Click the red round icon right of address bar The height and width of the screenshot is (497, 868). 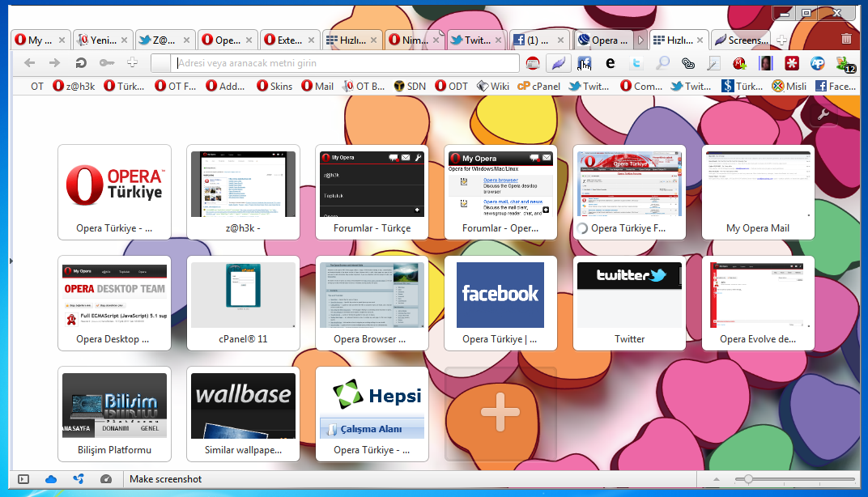point(533,63)
